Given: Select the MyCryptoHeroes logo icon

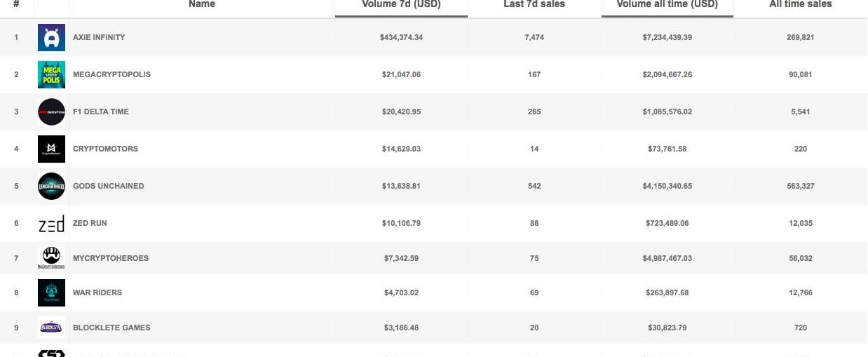Looking at the screenshot, I should click(51, 257).
